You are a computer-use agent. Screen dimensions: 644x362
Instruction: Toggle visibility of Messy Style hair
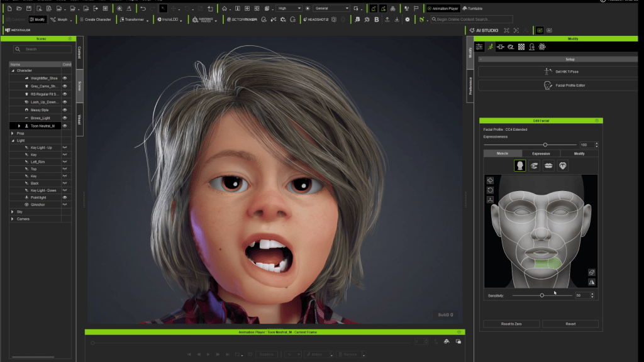[x=65, y=110]
